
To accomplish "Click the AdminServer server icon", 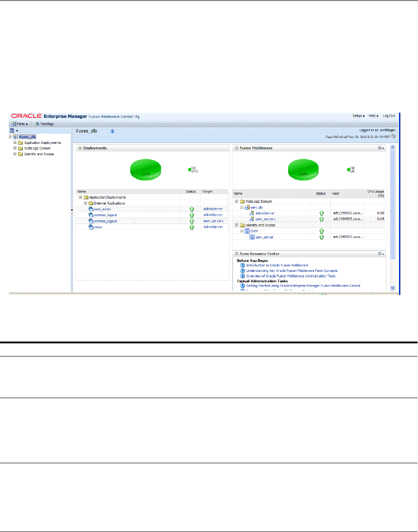I will pos(252,213).
